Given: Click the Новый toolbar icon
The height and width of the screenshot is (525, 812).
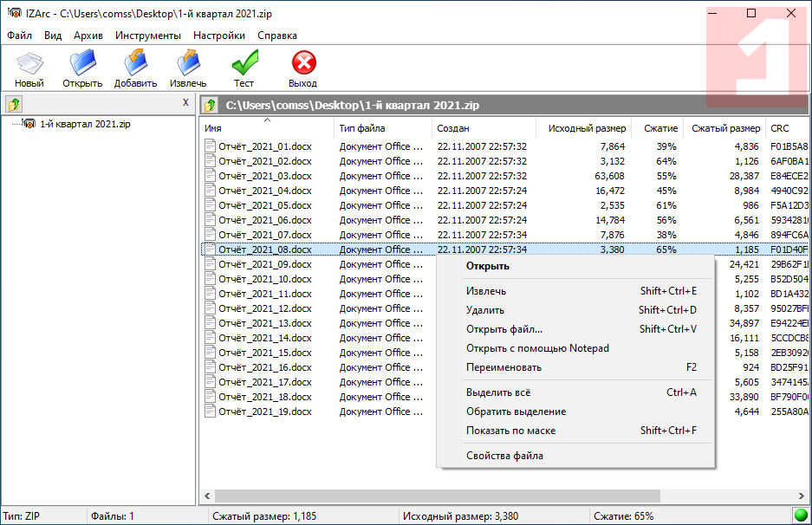Looking at the screenshot, I should coord(29,63).
